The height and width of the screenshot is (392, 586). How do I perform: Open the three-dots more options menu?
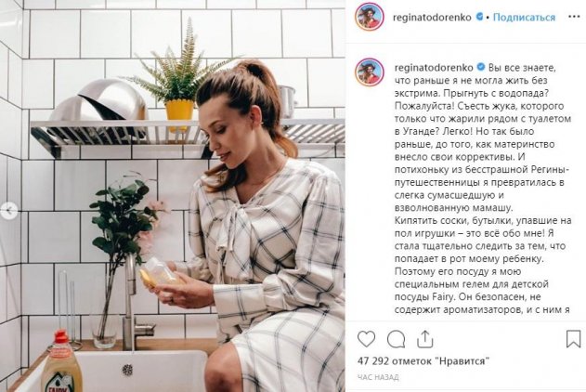[x=574, y=17]
